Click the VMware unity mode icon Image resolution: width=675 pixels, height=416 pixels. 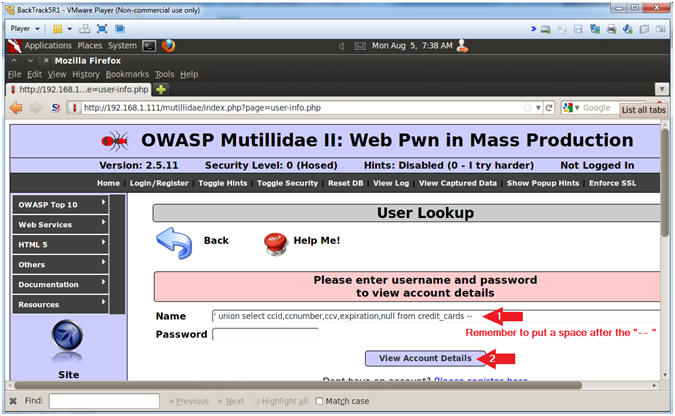pos(120,29)
